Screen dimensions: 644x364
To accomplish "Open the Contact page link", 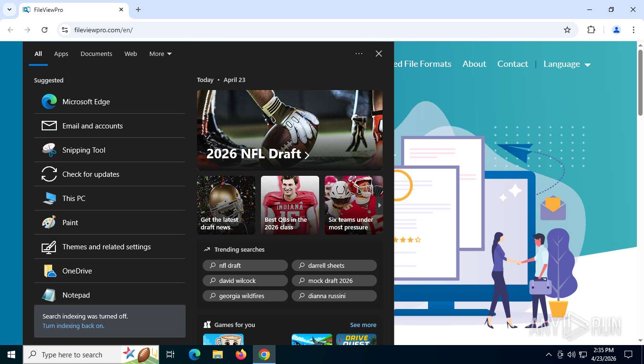I will [512, 64].
